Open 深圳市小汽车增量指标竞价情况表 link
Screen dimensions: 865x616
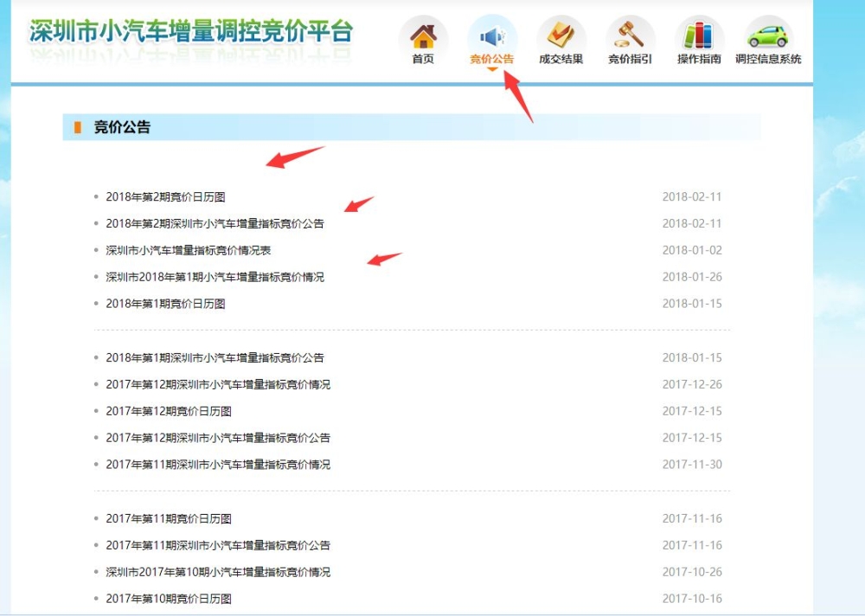pos(188,250)
